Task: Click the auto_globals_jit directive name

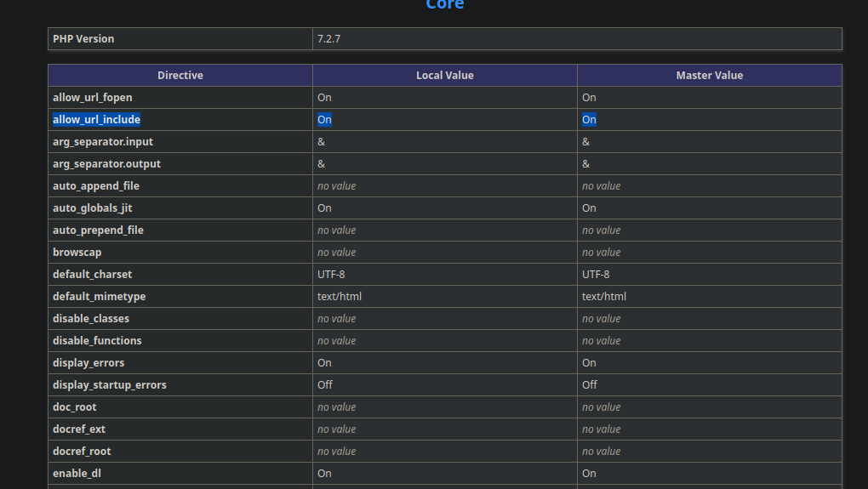Action: tap(93, 208)
